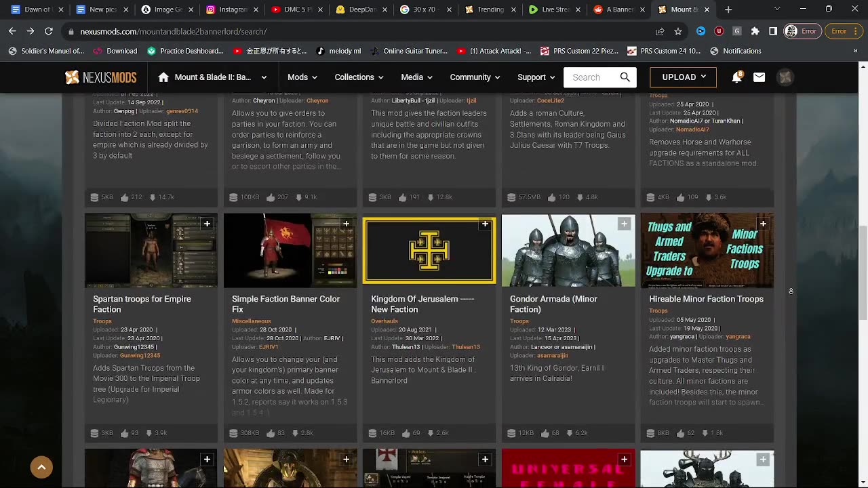Click the Overhauls category link
This screenshot has height=488, width=868.
tap(384, 321)
